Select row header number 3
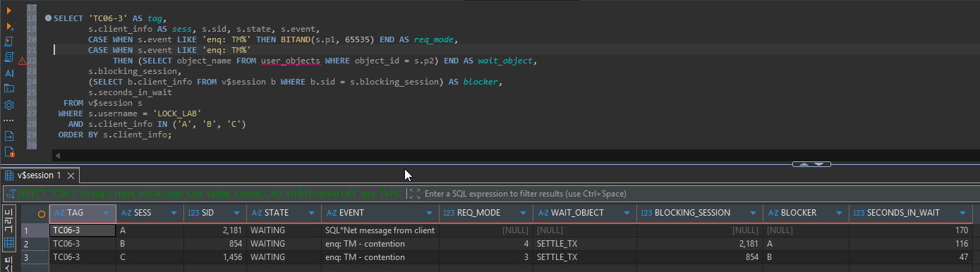The width and height of the screenshot is (980, 272). click(35, 257)
